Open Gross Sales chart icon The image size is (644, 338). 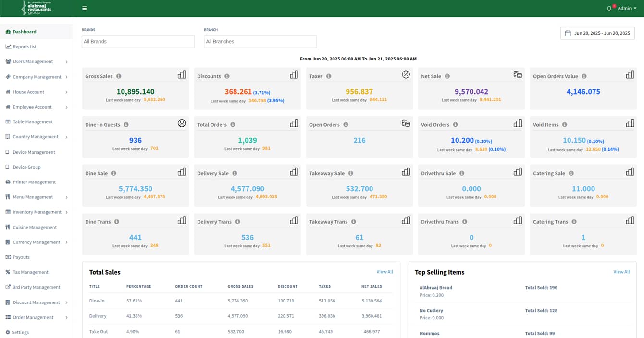tap(182, 74)
